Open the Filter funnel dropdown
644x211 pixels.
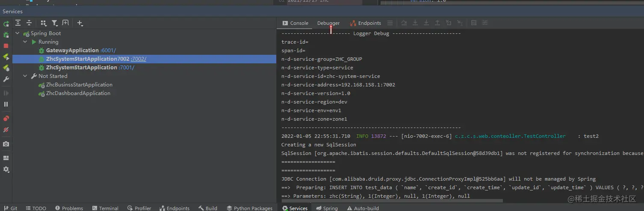click(x=55, y=23)
